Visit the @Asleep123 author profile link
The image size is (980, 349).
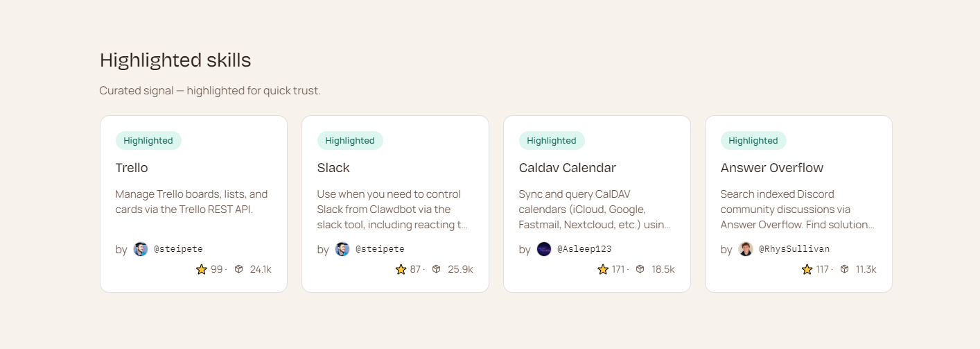(584, 249)
